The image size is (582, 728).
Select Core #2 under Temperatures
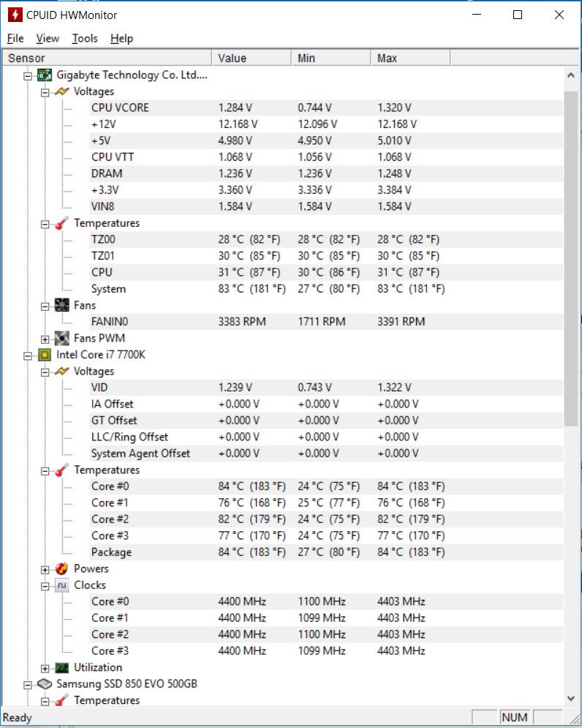pyautogui.click(x=326, y=519)
